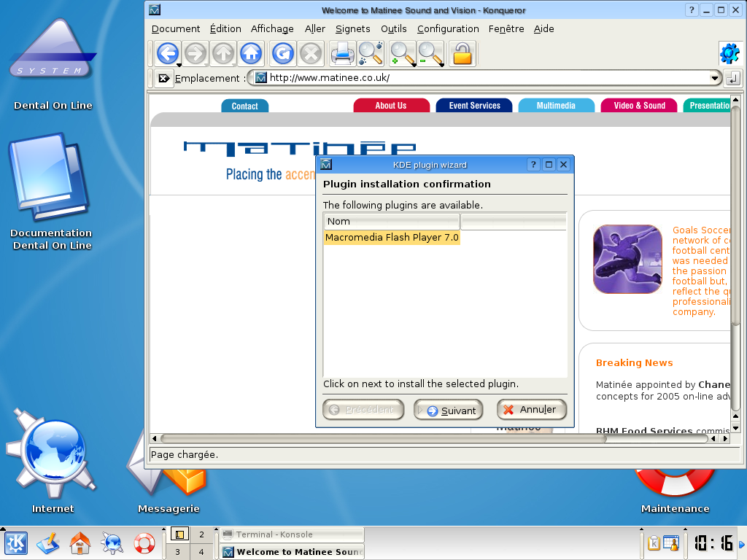This screenshot has width=747, height=560.
Task: Open the Configuration menu
Action: pyautogui.click(x=448, y=28)
